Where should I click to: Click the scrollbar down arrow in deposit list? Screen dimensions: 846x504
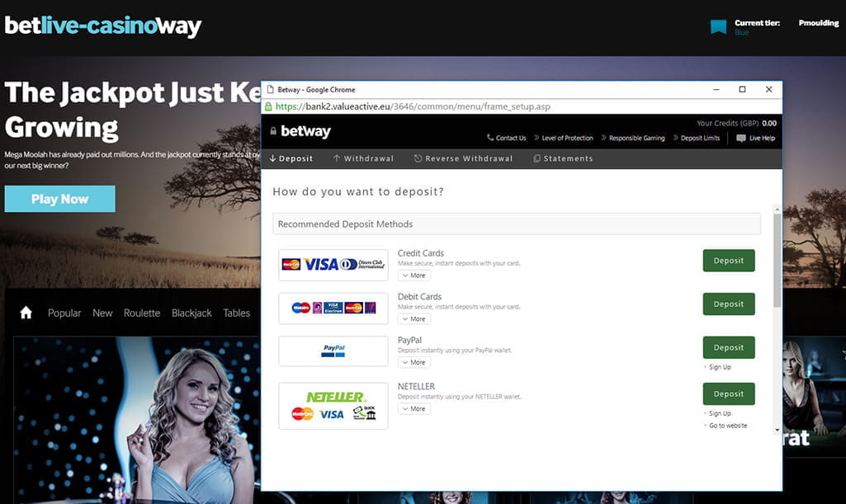[777, 430]
